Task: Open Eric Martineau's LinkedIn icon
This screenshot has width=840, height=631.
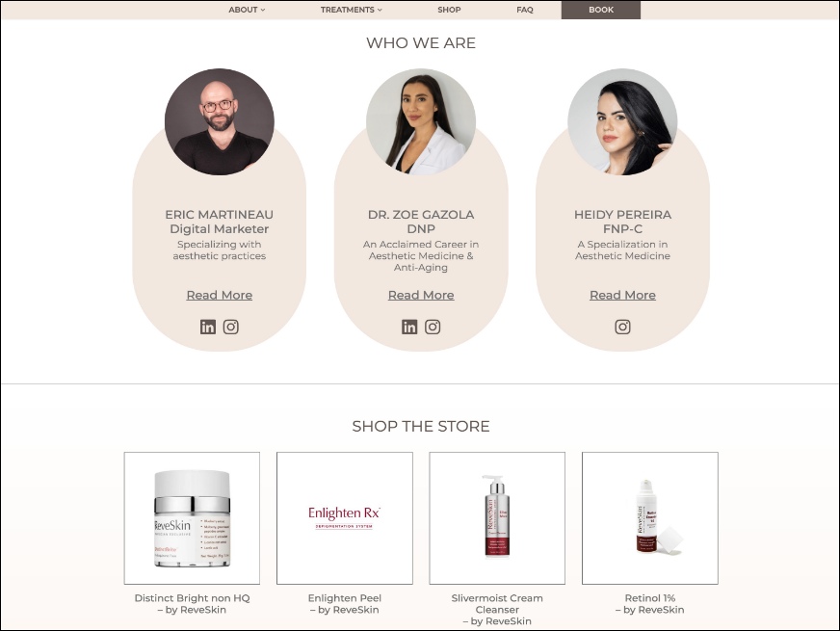Action: tap(208, 327)
